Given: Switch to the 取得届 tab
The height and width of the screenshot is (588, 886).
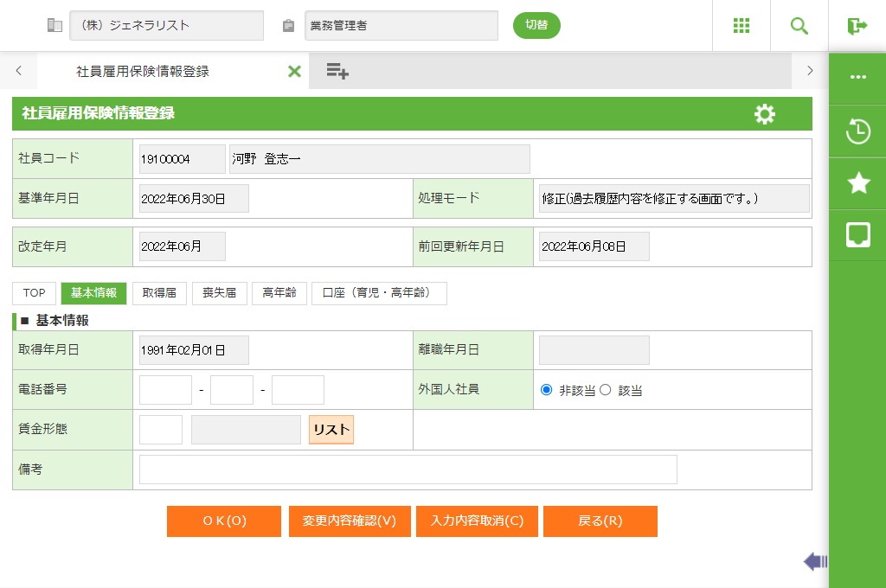Looking at the screenshot, I should pyautogui.click(x=159, y=293).
